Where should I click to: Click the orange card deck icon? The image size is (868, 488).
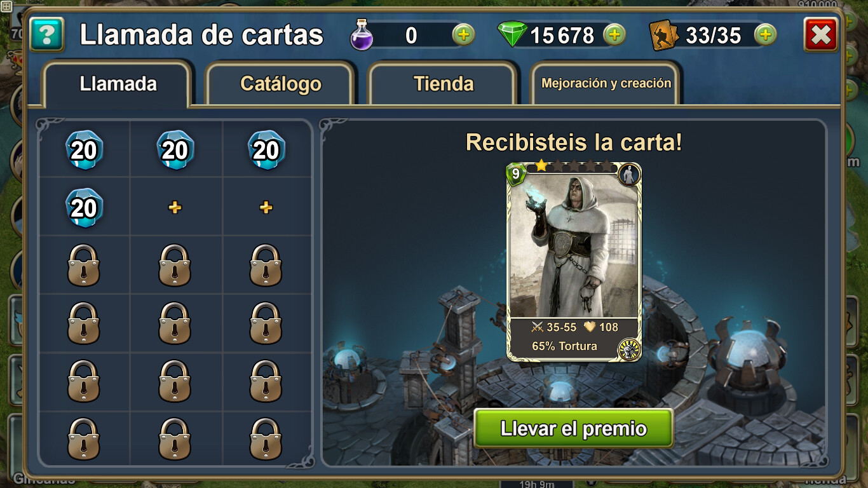pos(664,35)
